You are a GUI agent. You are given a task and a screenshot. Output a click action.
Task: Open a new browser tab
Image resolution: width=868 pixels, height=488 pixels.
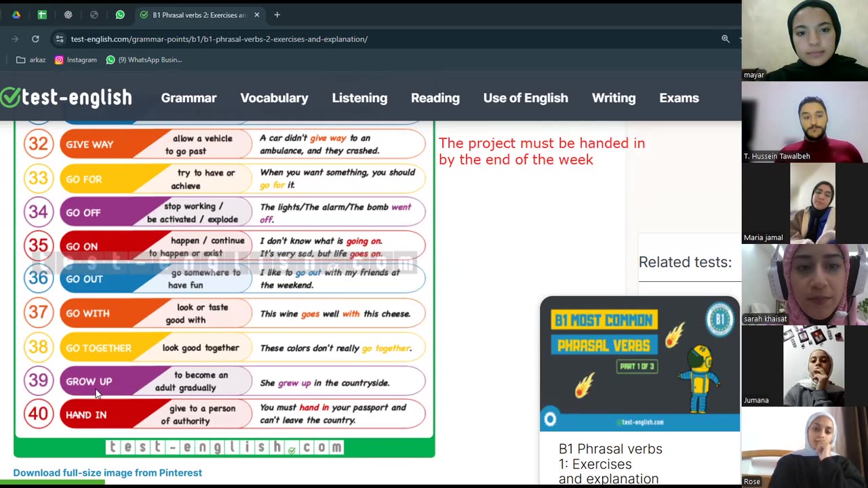pos(277,15)
